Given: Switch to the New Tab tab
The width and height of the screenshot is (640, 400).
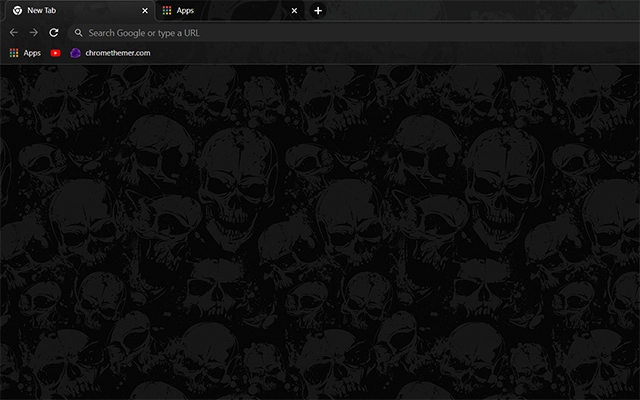Looking at the screenshot, I should [x=78, y=11].
